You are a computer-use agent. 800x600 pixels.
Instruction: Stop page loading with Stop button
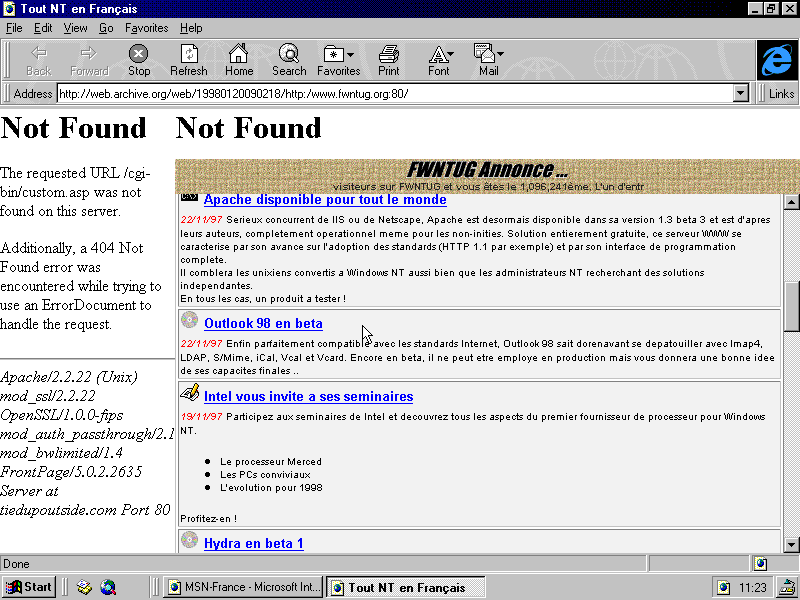click(139, 60)
